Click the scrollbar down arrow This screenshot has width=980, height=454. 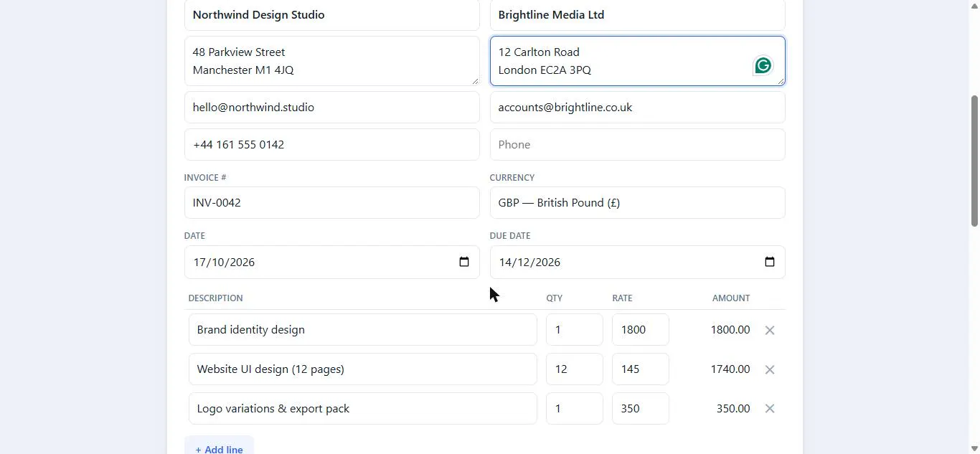pyautogui.click(x=974, y=448)
